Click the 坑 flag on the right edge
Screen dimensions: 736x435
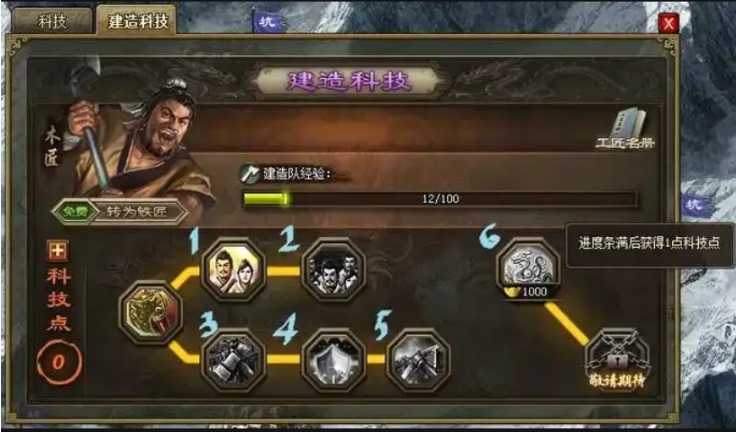(x=694, y=205)
